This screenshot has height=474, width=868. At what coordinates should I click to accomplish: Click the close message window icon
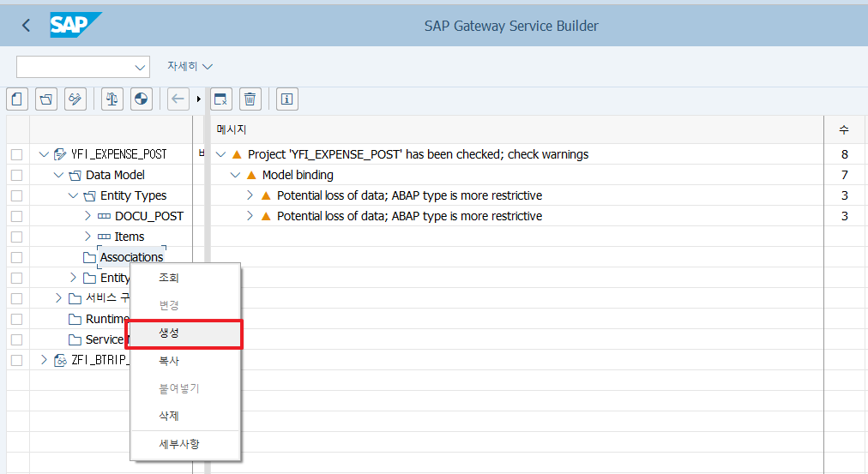221,99
